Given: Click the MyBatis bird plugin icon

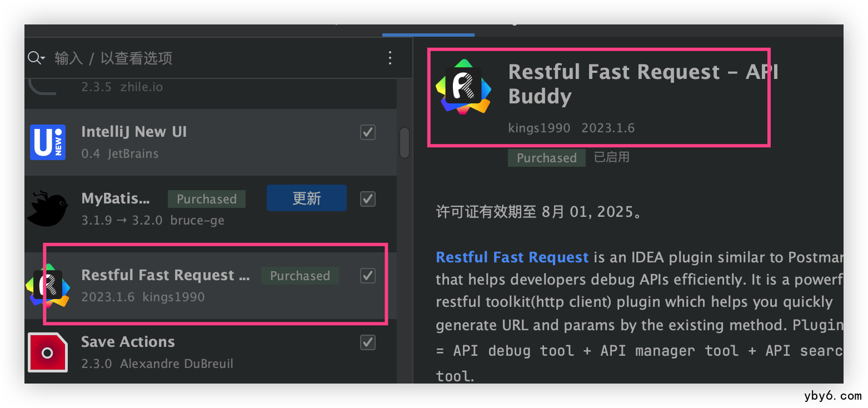Looking at the screenshot, I should point(47,208).
